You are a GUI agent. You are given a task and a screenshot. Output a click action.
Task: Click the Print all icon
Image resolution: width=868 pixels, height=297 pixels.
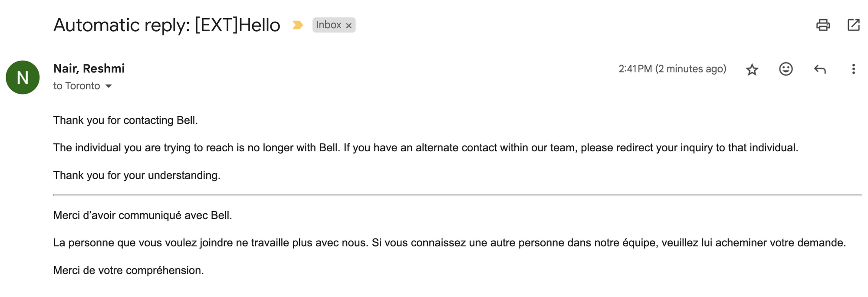coord(823,25)
